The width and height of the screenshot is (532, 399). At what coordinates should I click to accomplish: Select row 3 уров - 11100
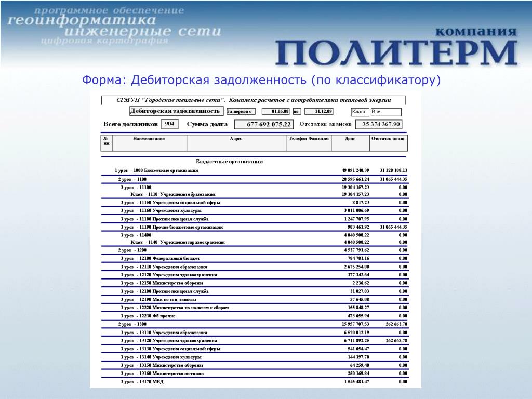click(255, 187)
